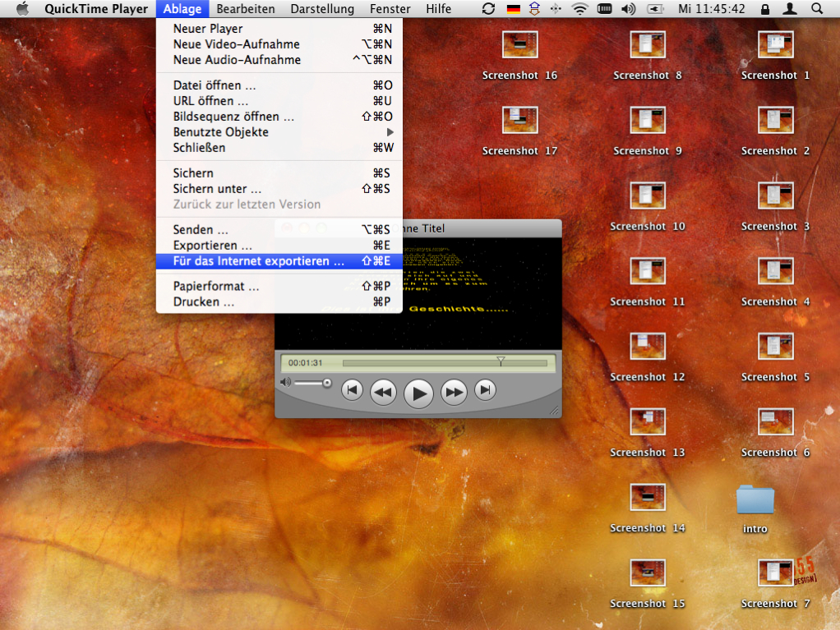Click the German flag input source icon

pos(513,9)
